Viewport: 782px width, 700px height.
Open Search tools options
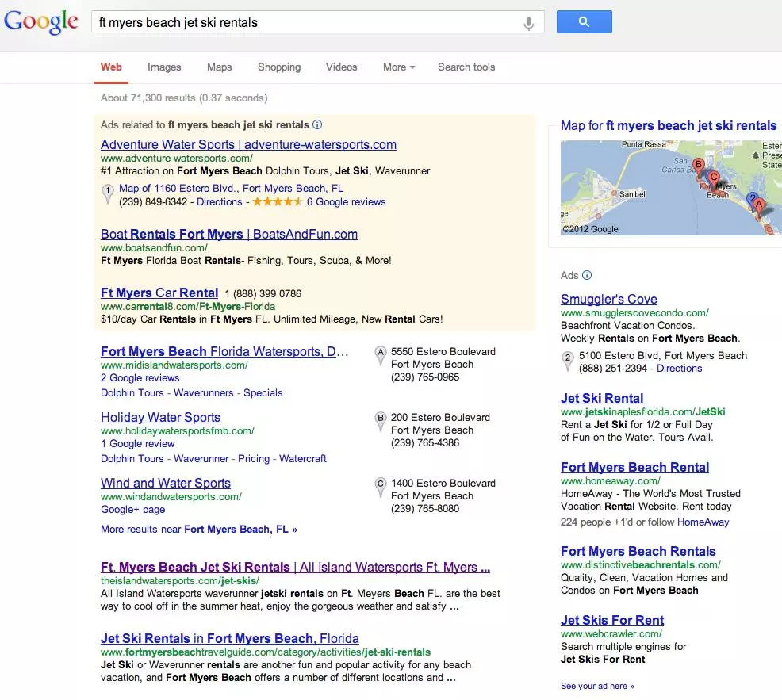(466, 67)
